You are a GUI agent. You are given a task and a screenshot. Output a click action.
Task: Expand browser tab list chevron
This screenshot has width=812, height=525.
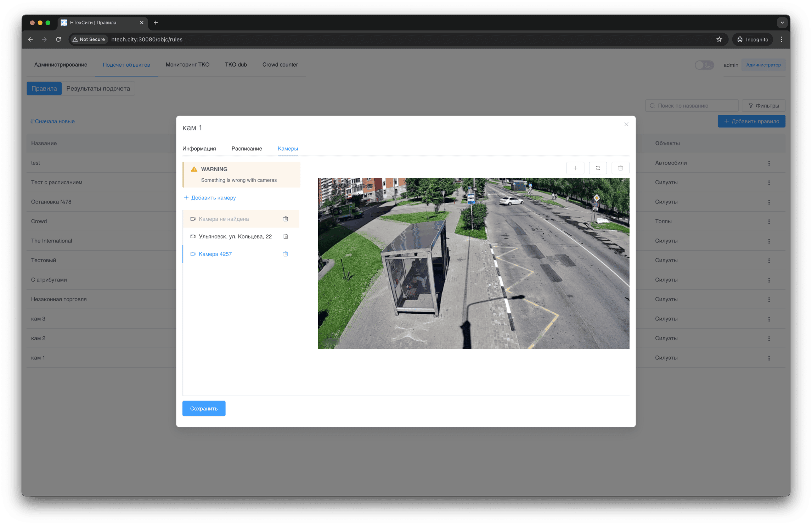[x=782, y=23]
